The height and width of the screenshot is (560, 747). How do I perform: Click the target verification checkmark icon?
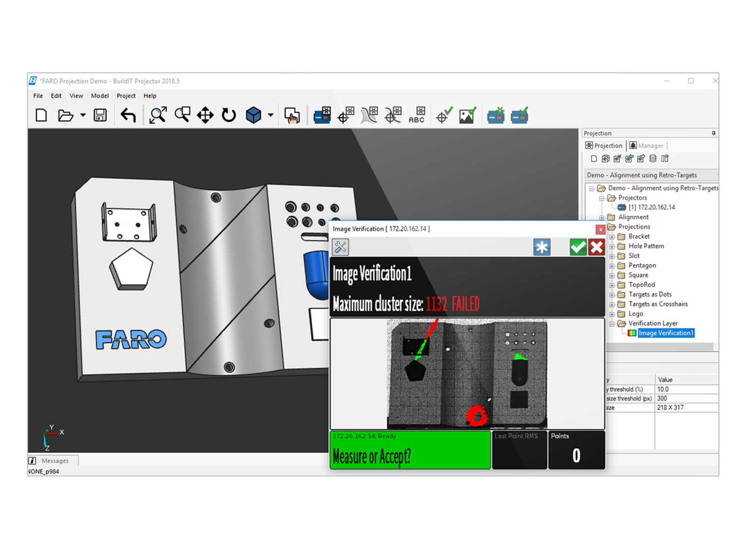click(444, 115)
